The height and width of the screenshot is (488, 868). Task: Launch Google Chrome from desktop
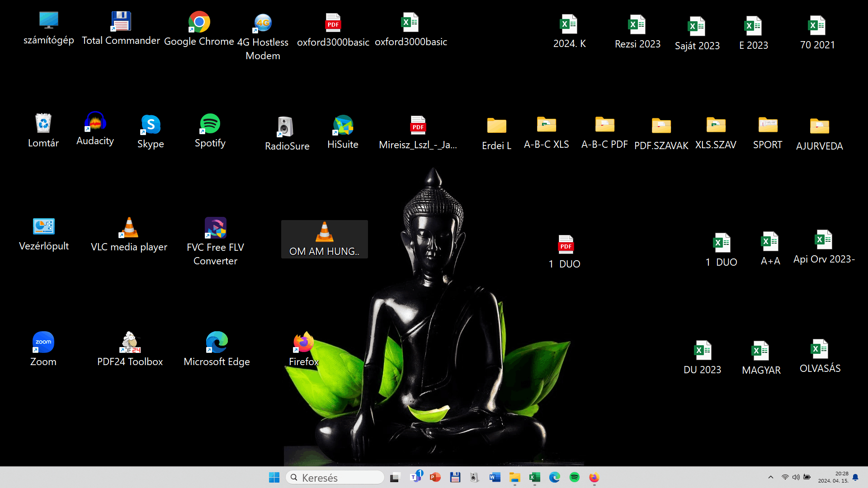point(199,22)
